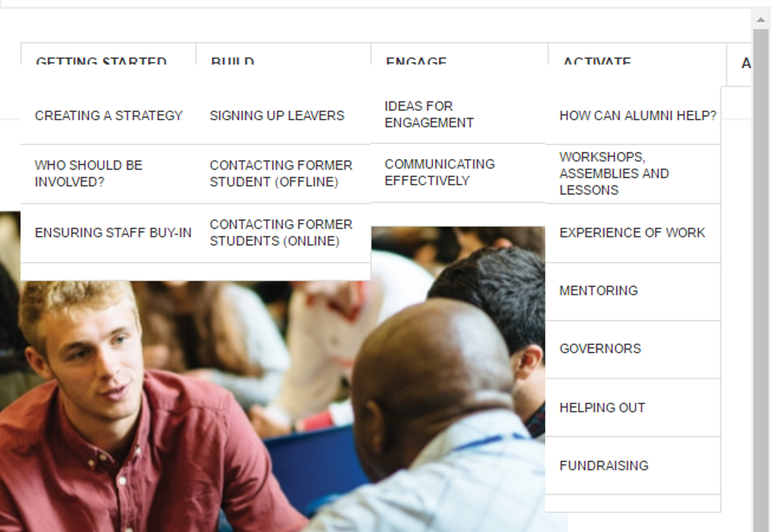Screen dimensions: 771x532
Task: Open the Getting Started menu tab
Action: [101, 59]
